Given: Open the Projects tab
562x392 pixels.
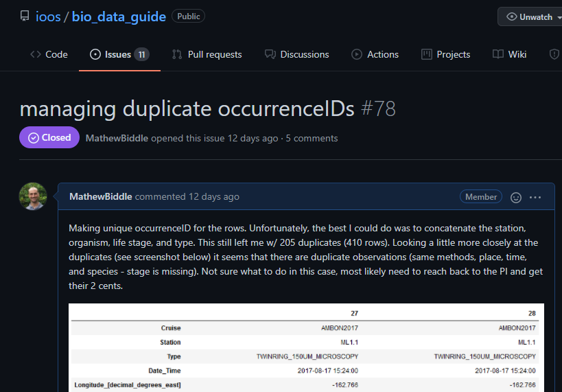Looking at the screenshot, I should click(446, 54).
